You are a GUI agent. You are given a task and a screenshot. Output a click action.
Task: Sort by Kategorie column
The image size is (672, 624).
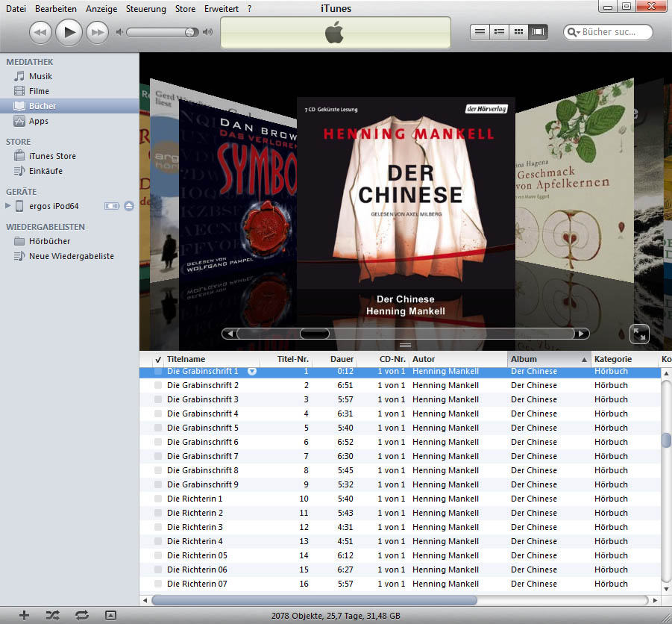tap(624, 359)
